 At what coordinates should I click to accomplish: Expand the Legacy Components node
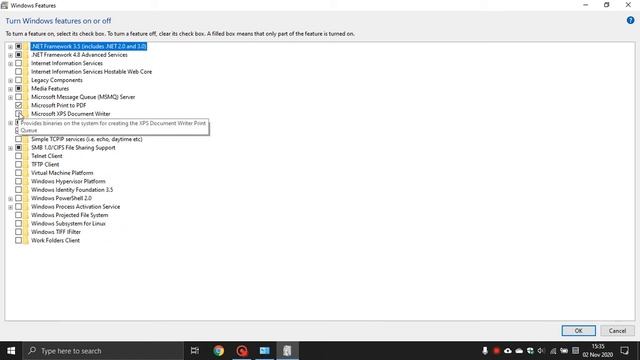tap(11, 80)
